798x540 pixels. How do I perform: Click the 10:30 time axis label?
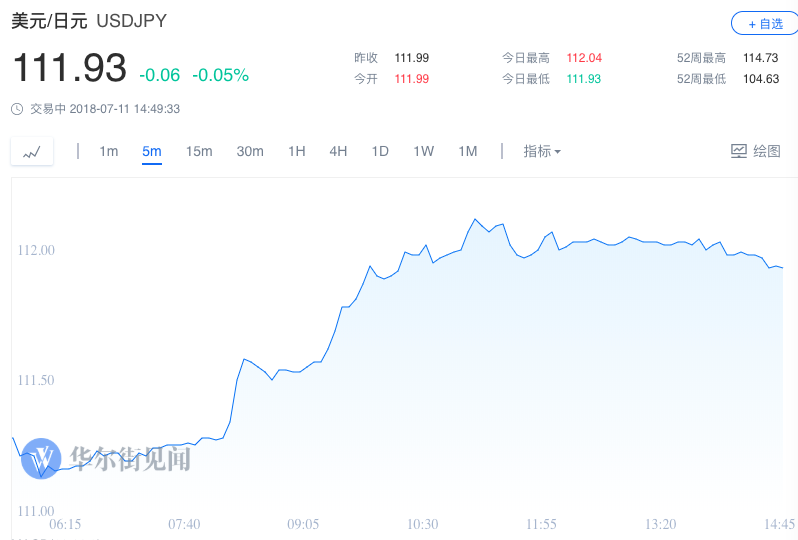[423, 524]
